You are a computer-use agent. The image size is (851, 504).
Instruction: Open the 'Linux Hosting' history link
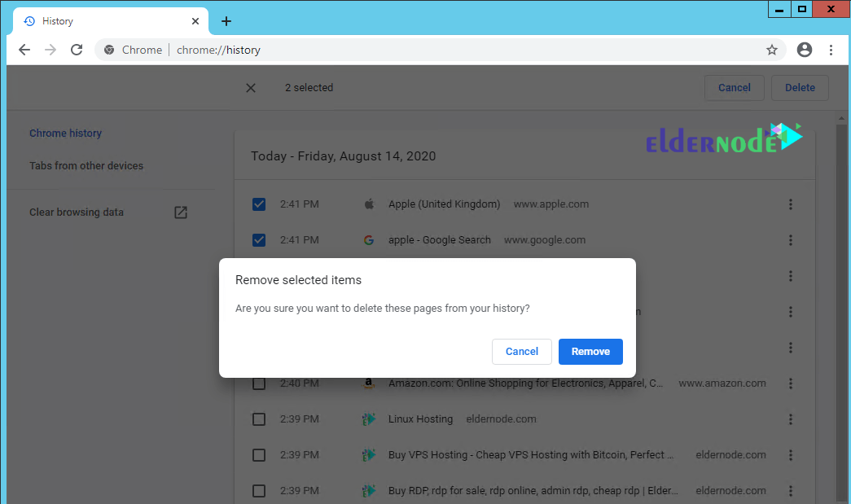[x=421, y=419]
